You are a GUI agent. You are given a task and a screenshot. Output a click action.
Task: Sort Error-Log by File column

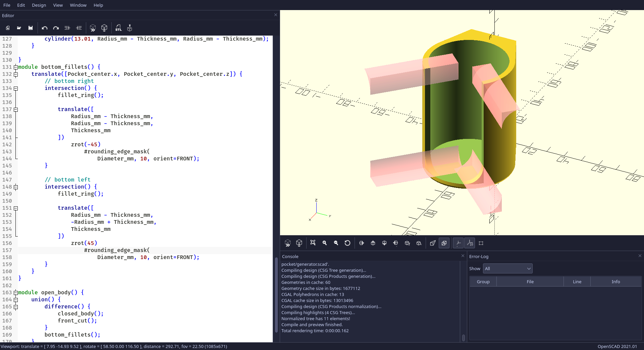[530, 282]
